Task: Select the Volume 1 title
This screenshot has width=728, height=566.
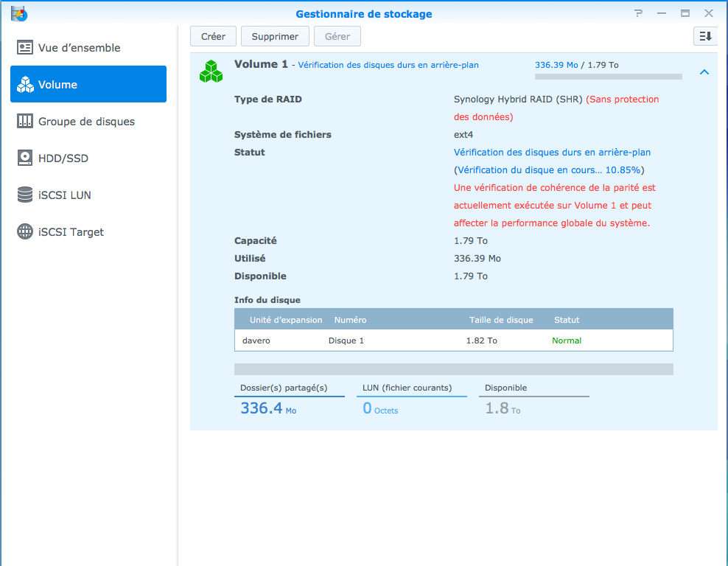Action: coord(261,64)
